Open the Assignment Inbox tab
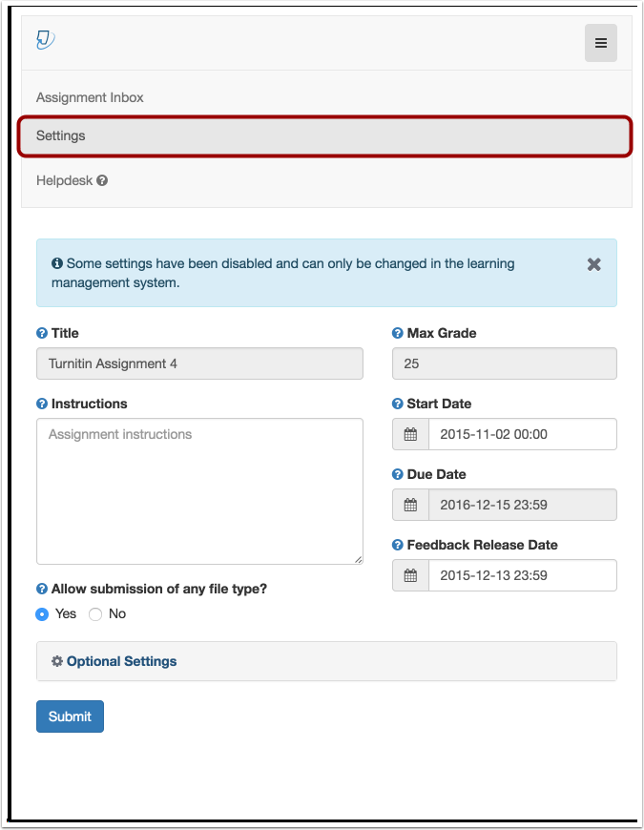Viewport: 644px width, 830px height. (x=90, y=97)
